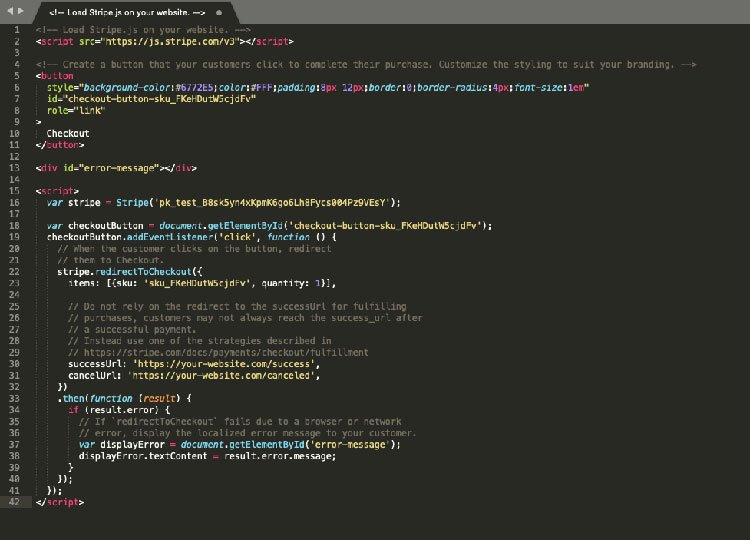750x540 pixels.
Task: Click the 'quantity: 1' value on line 23
Action: pos(291,283)
